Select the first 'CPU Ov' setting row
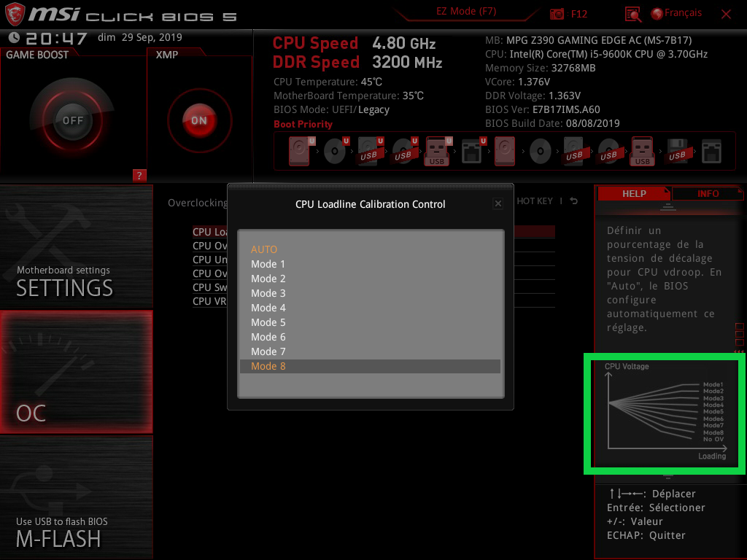The height and width of the screenshot is (560, 747). [209, 246]
